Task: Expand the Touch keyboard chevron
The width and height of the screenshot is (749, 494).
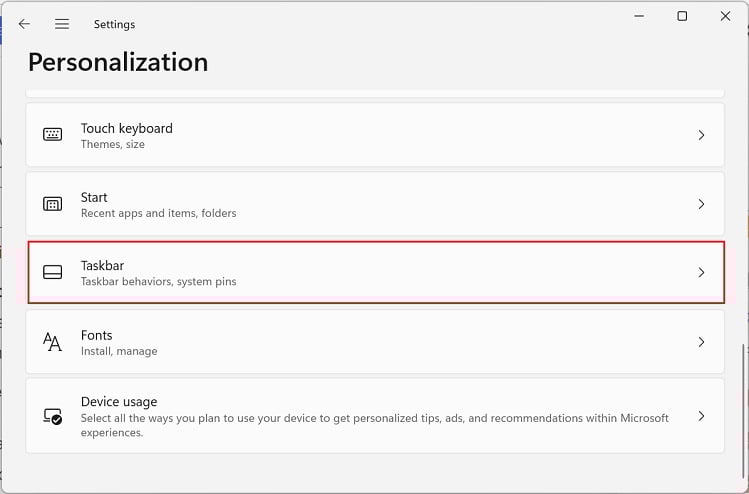Action: coord(701,135)
